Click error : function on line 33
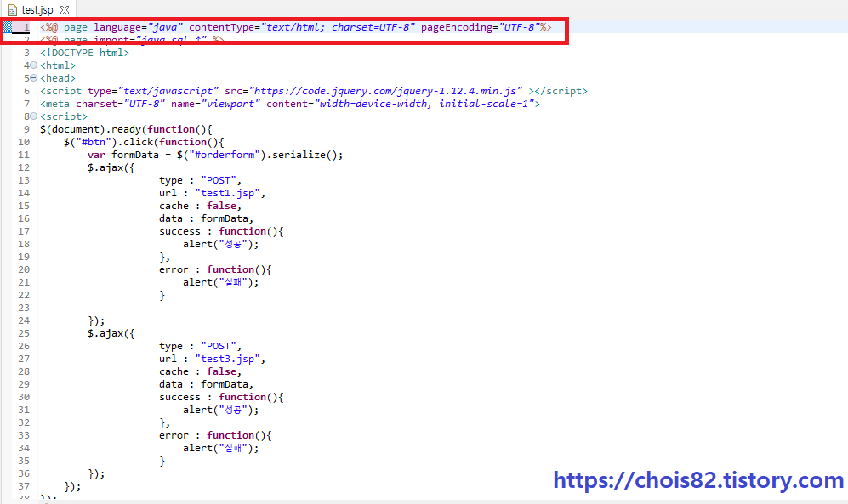848x504 pixels. tap(215, 435)
